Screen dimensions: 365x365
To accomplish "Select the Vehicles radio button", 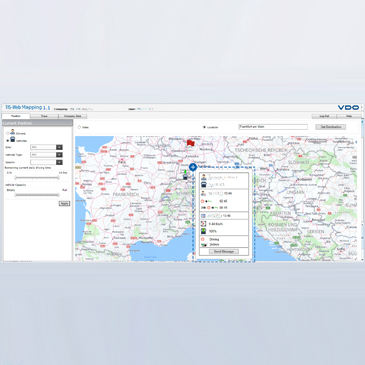I will (8, 141).
